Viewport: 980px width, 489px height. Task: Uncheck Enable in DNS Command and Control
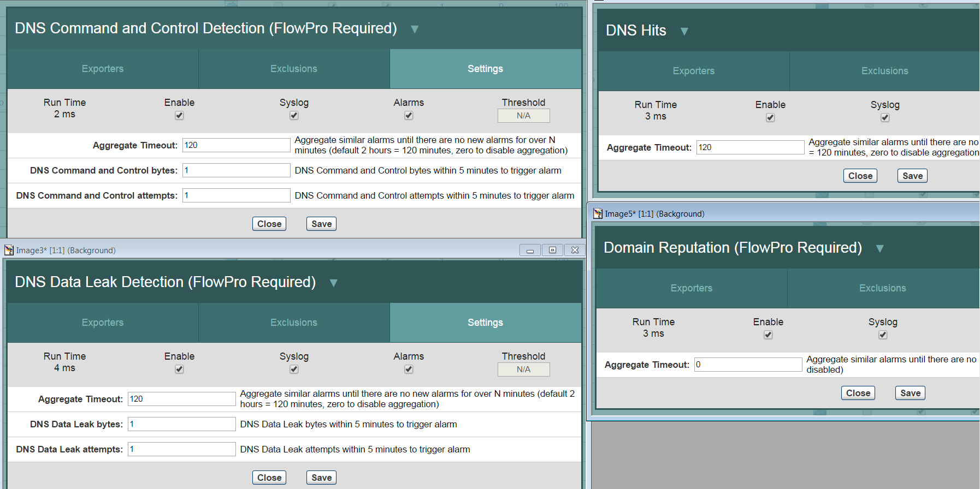(179, 116)
